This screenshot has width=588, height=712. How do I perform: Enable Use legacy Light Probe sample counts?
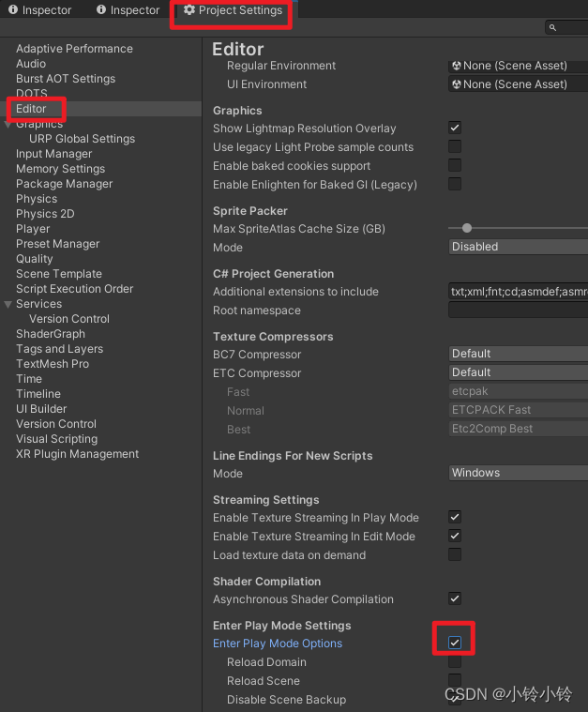pos(455,146)
